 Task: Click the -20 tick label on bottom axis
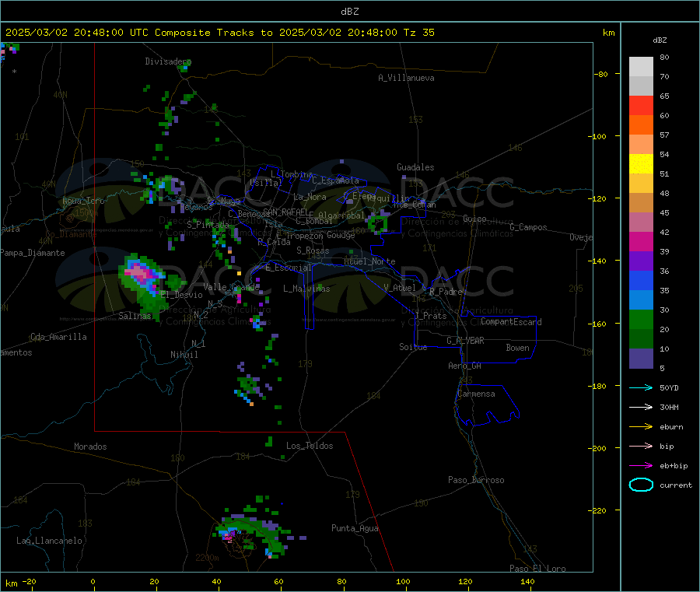[29, 581]
